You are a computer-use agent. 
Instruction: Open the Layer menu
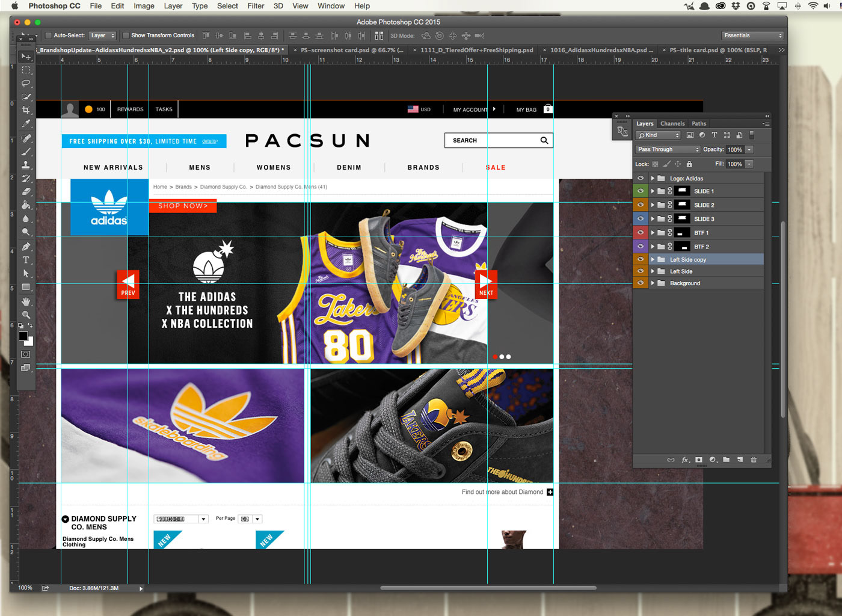click(173, 6)
